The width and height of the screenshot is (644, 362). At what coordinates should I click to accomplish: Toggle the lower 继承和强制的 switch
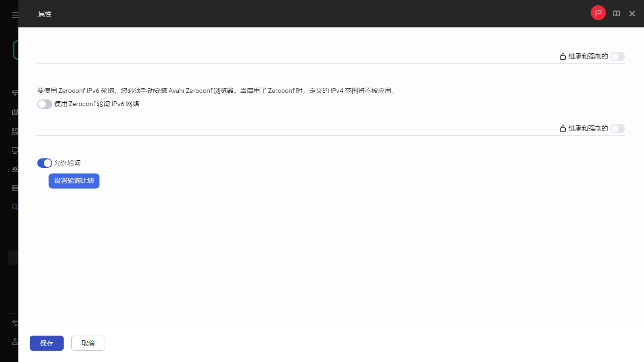click(617, 128)
